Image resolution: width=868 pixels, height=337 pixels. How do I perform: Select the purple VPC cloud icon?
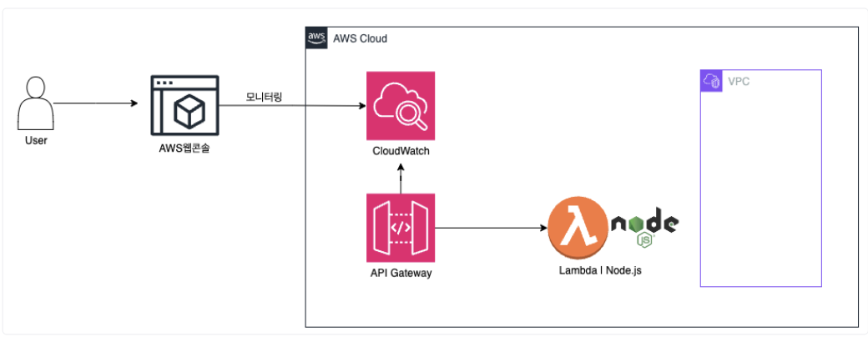pyautogui.click(x=711, y=81)
